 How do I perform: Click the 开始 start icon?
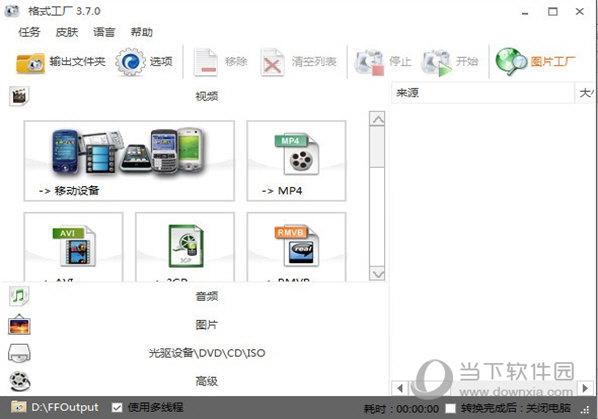[436, 62]
